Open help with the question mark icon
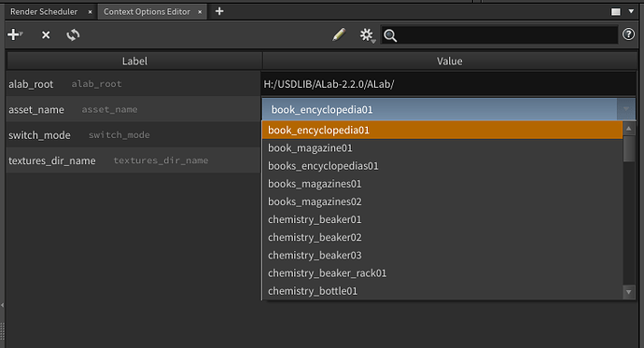Screen dimensions: 644x348 [628, 35]
